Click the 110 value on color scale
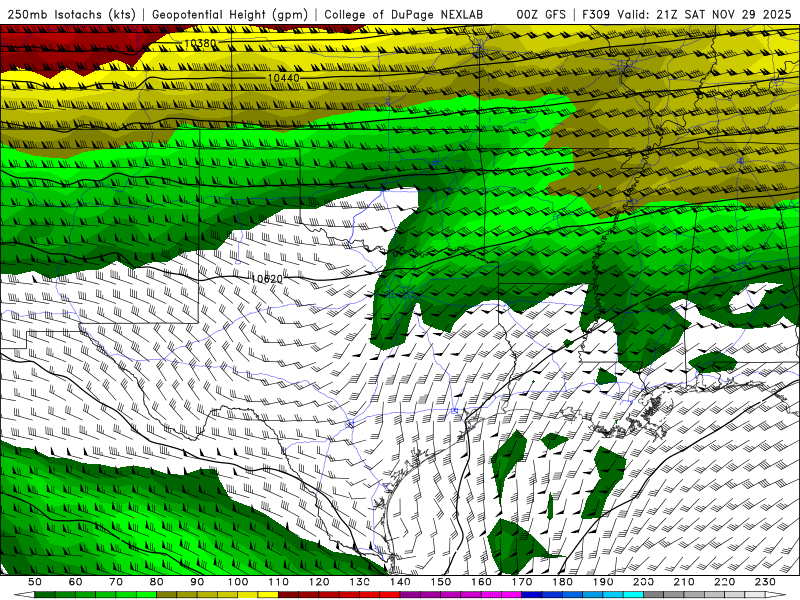The image size is (800, 600). coord(279,582)
